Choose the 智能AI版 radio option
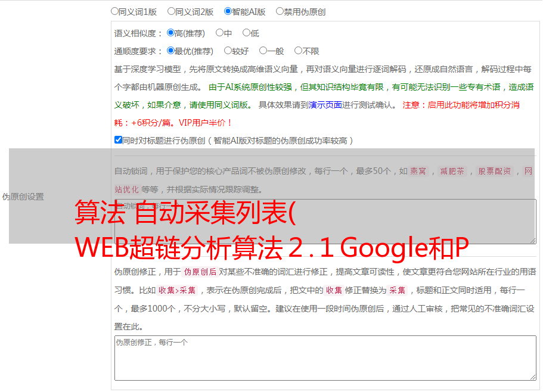 [x=228, y=11]
